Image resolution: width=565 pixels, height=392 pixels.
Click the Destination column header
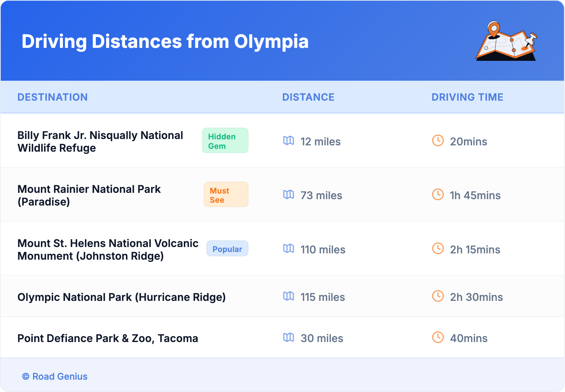point(52,97)
